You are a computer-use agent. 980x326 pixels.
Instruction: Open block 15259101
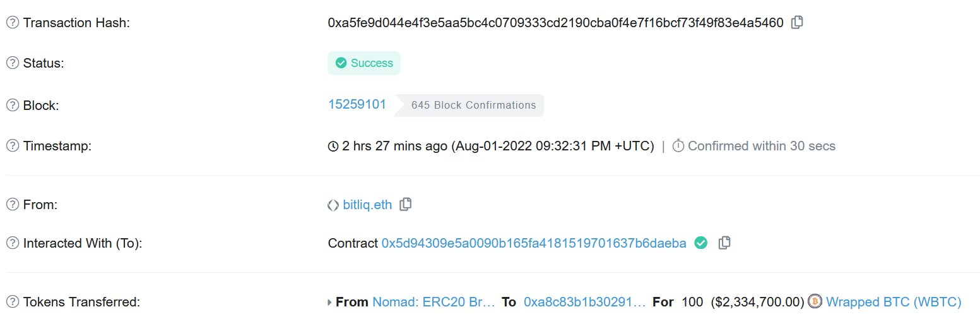(357, 104)
